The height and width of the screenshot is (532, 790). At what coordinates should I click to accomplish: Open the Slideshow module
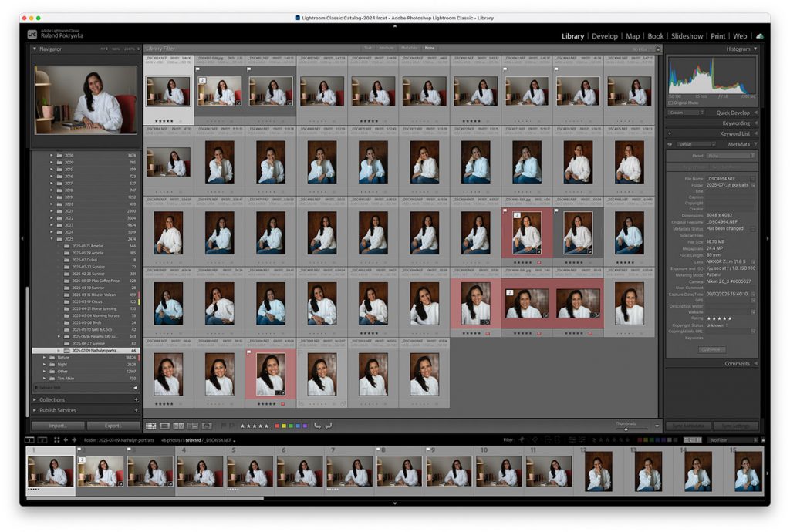(x=687, y=36)
